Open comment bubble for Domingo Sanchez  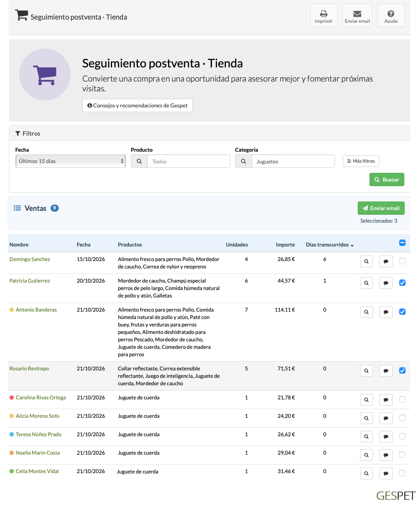tap(386, 261)
